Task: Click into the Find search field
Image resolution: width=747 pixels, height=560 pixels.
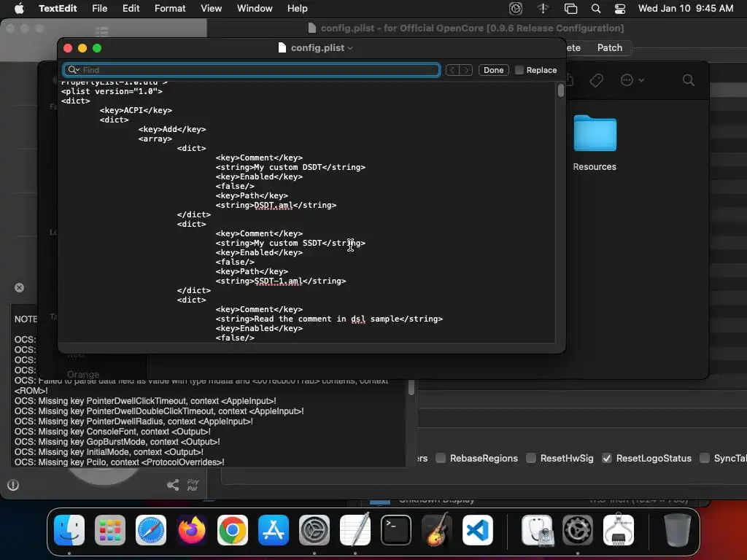Action: 251,70
